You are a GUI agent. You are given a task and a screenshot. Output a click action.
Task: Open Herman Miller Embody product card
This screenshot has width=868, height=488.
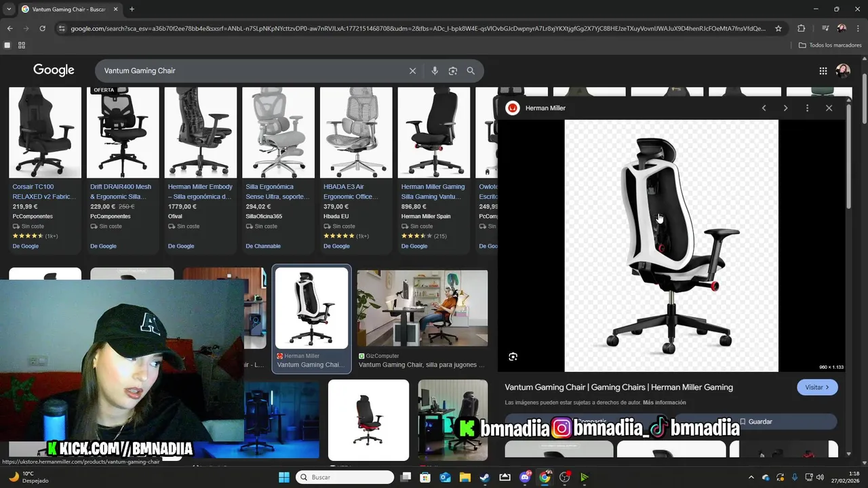(x=201, y=169)
